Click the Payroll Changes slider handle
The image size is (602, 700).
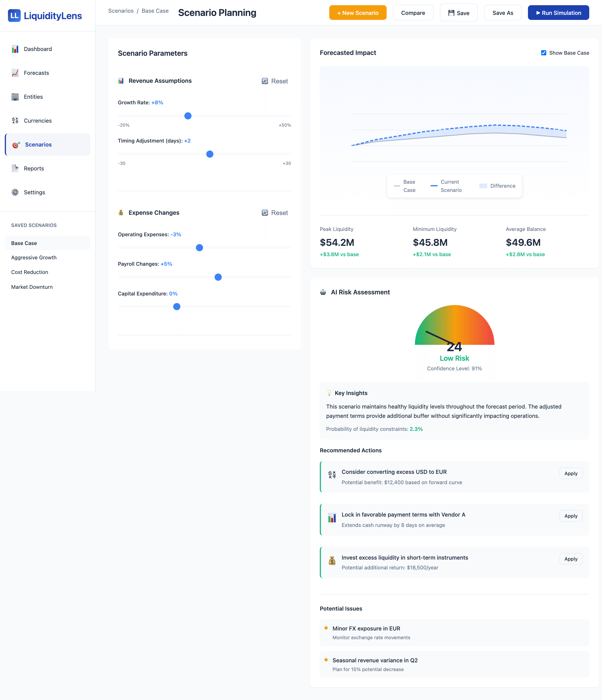click(218, 277)
